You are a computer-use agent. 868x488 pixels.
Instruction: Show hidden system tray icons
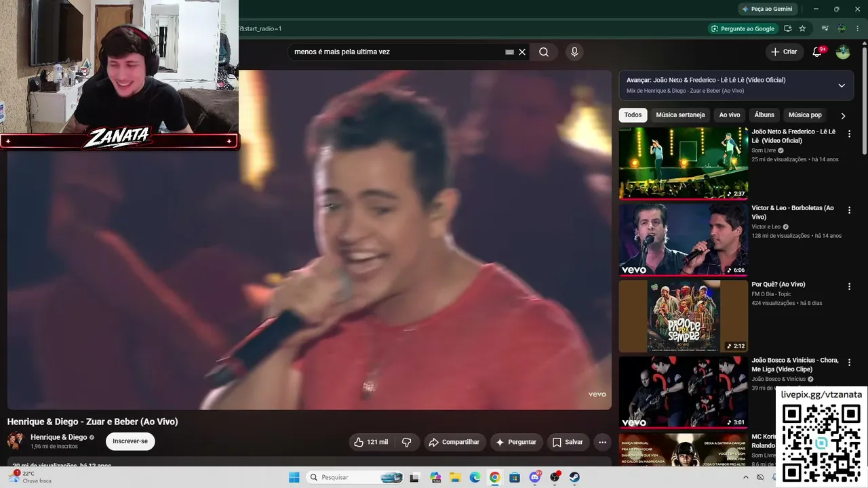[745, 477]
